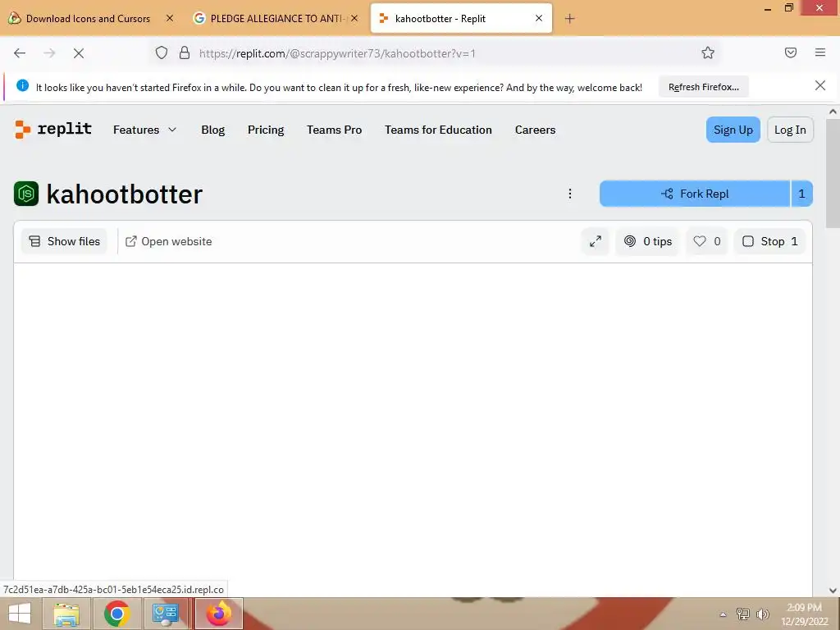Viewport: 840px width, 630px height.
Task: Open the Careers page
Action: [535, 130]
